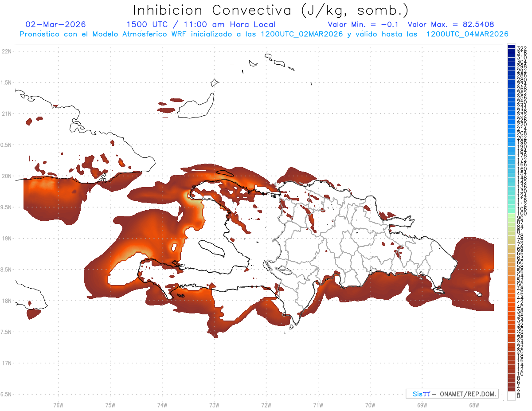Click the dark blue 322 colorbar swatch
532x411 pixels.
point(511,47)
